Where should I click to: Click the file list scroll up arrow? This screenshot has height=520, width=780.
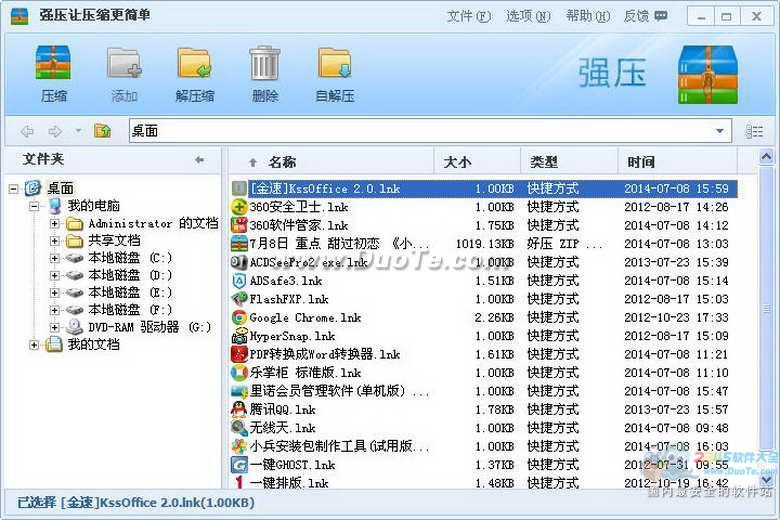[767, 158]
